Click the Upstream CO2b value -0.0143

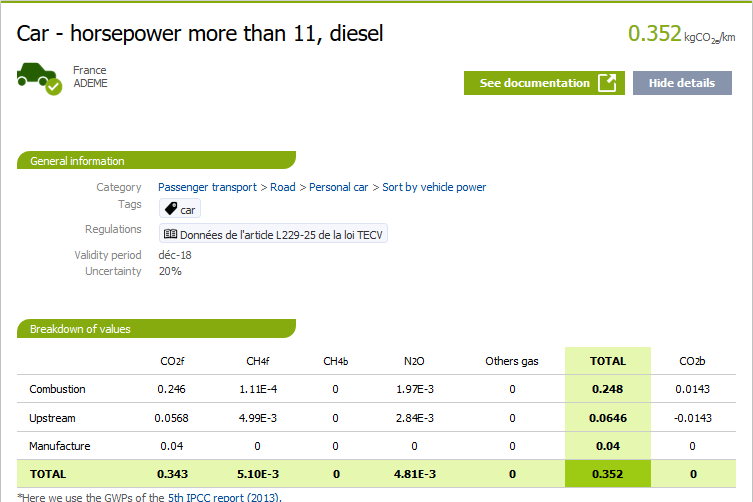pyautogui.click(x=692, y=418)
